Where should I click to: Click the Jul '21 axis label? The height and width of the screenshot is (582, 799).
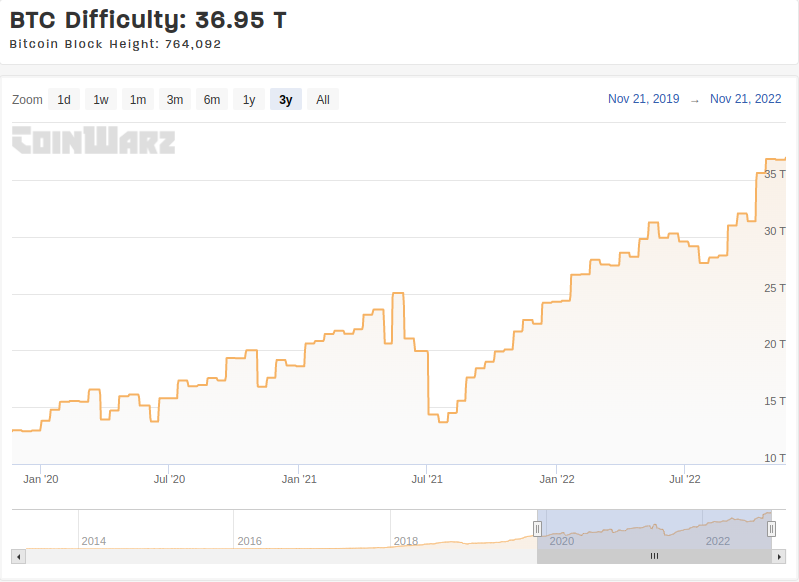click(x=427, y=480)
